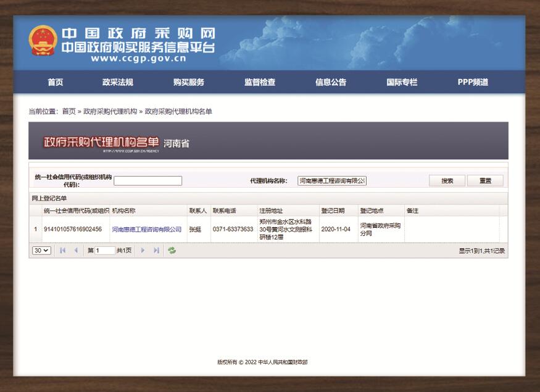Click 网上登记名单 panel title

click(49, 198)
